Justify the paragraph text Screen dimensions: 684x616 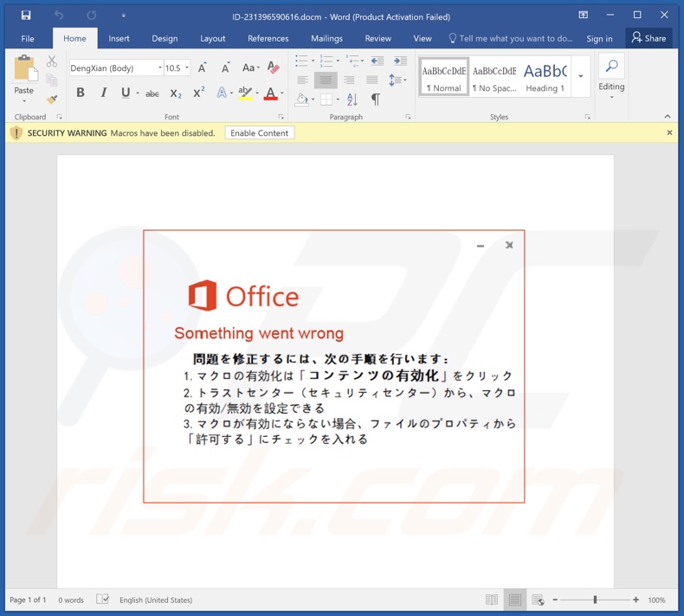tap(372, 80)
